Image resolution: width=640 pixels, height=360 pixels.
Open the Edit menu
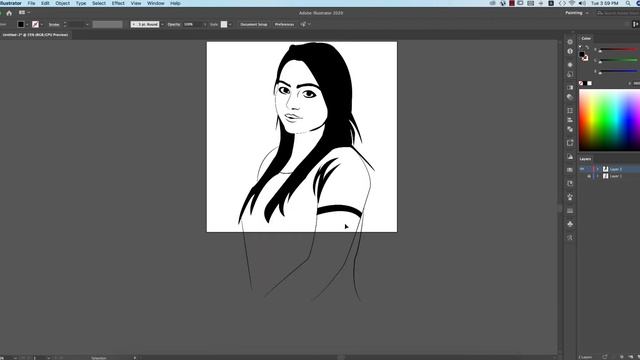[45, 3]
